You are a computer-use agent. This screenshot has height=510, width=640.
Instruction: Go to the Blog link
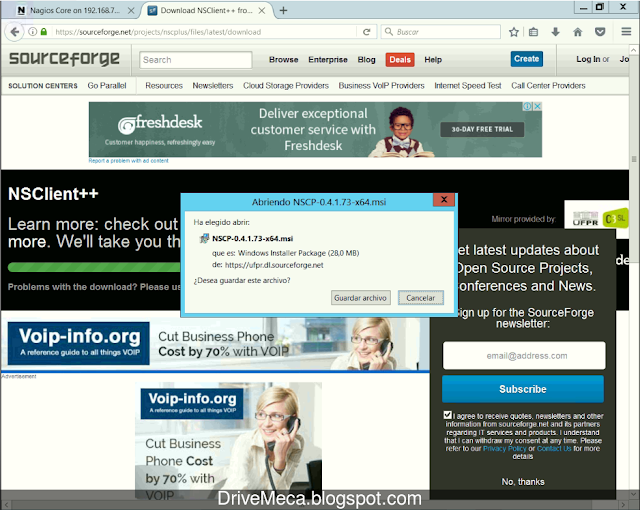(x=366, y=60)
